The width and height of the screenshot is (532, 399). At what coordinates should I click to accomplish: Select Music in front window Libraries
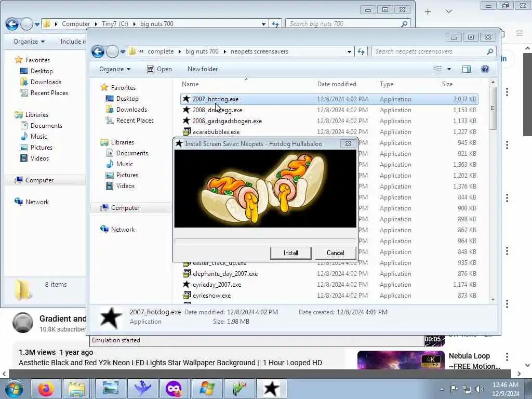point(125,164)
